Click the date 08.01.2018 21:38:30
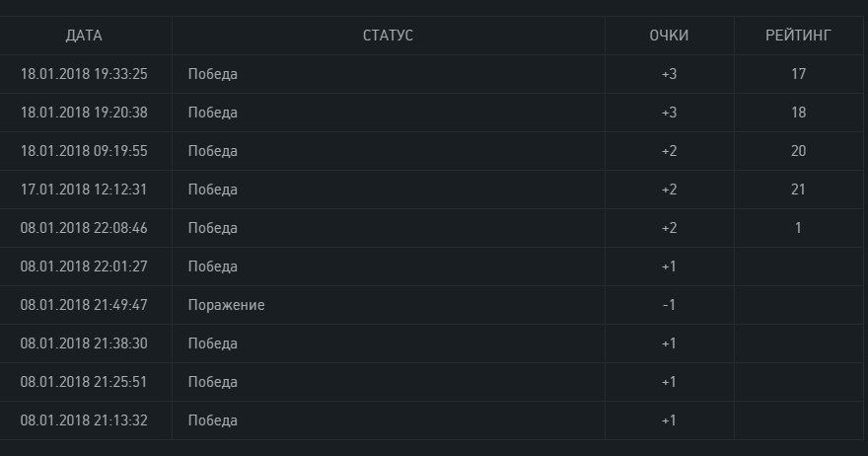 click(x=84, y=343)
